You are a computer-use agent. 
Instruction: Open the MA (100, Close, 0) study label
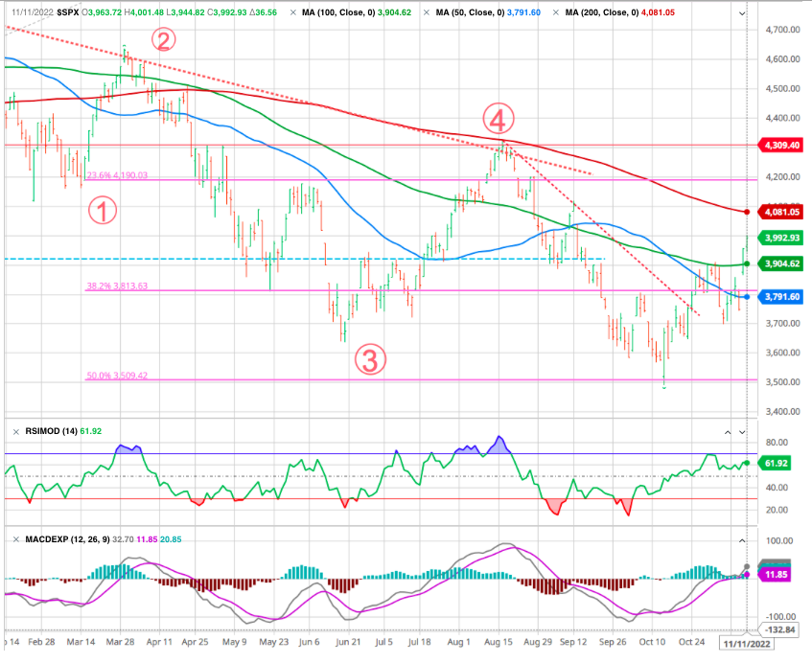pos(338,12)
